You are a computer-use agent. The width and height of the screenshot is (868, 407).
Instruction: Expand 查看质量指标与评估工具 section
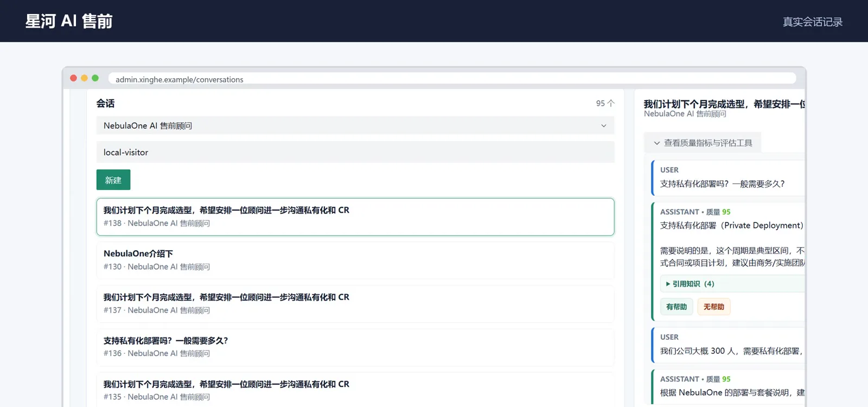pos(703,143)
